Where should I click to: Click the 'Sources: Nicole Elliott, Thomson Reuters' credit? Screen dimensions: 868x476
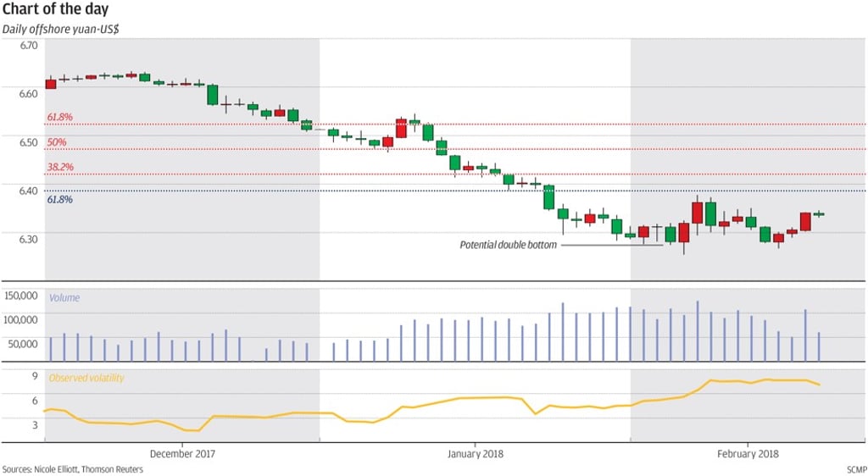click(73, 469)
